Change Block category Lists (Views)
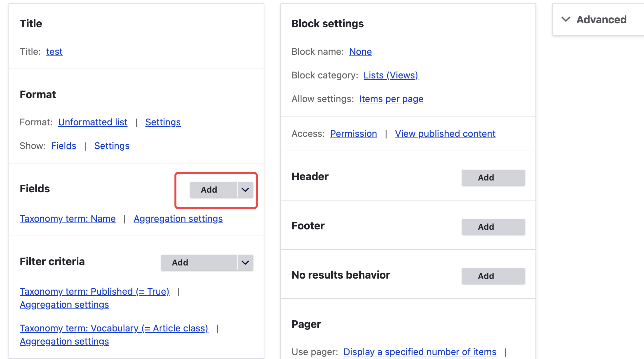Image resolution: width=644 pixels, height=359 pixels. click(391, 75)
